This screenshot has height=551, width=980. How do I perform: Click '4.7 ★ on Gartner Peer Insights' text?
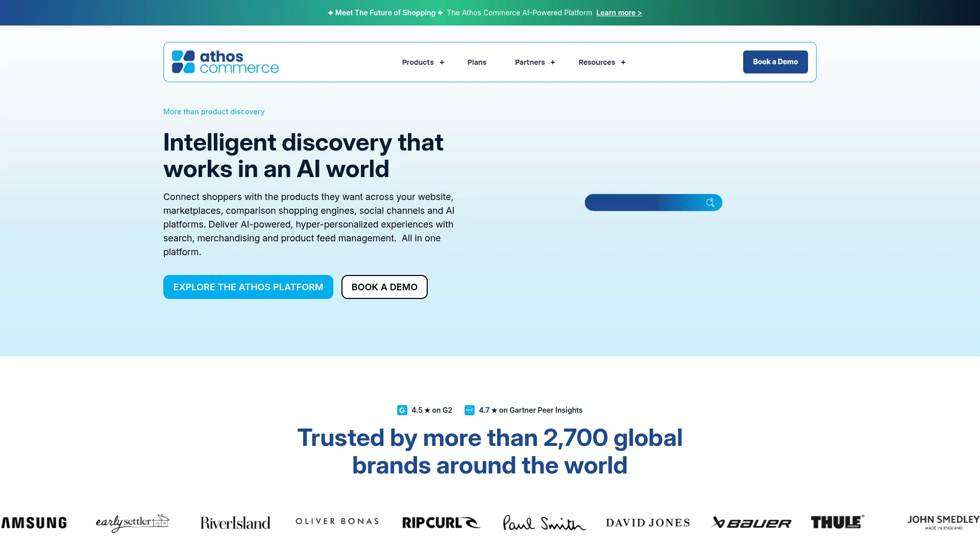[531, 410]
